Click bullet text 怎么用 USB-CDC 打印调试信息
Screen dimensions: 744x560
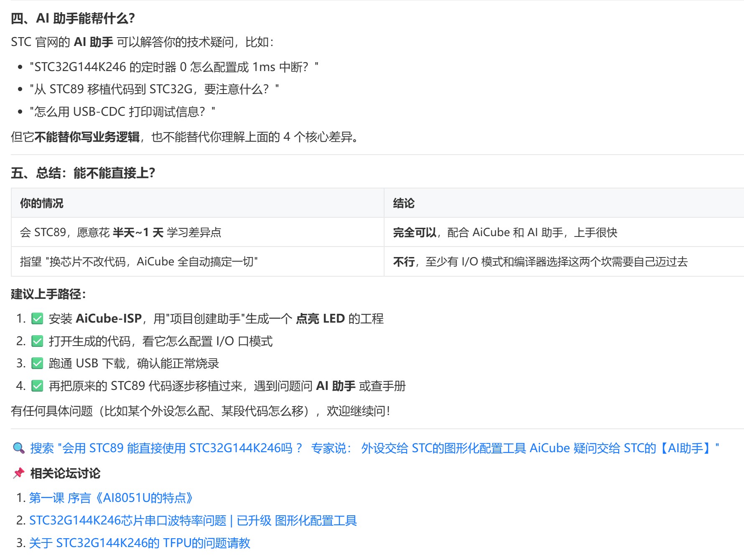[122, 112]
